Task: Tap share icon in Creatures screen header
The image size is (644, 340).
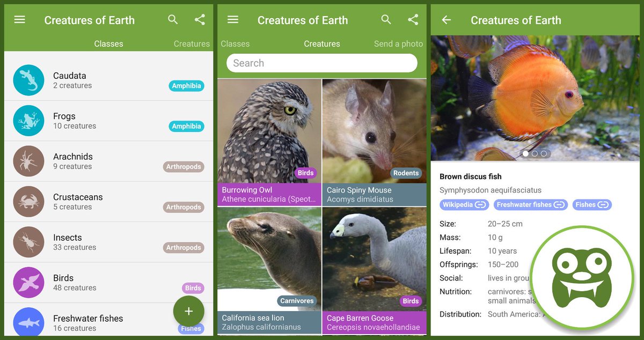Action: 413,20
